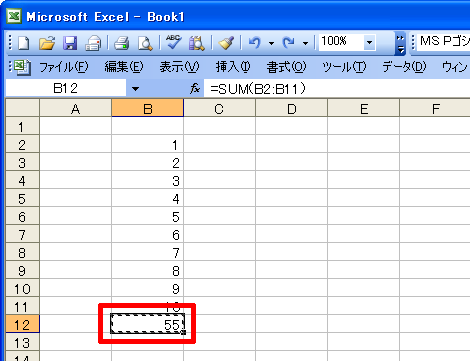The height and width of the screenshot is (361, 470).
Task: Click the New blank workbook icon
Action: click(x=23, y=43)
